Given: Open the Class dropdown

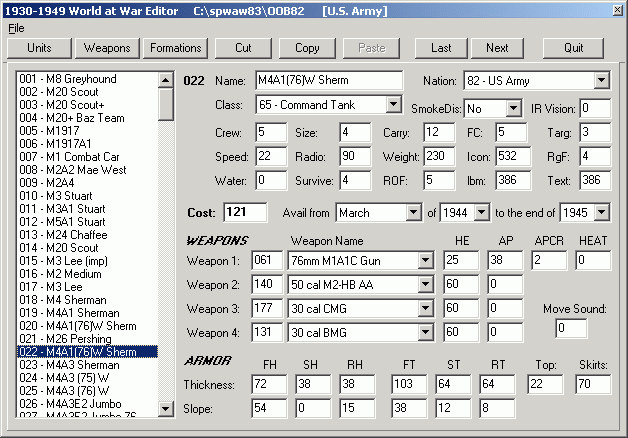Looking at the screenshot, I should (393, 104).
